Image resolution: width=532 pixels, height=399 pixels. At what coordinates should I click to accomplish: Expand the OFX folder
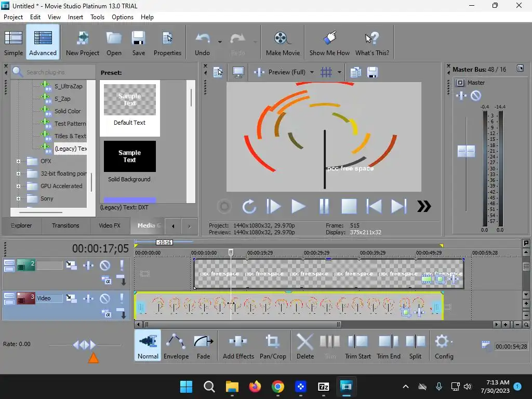click(x=18, y=161)
